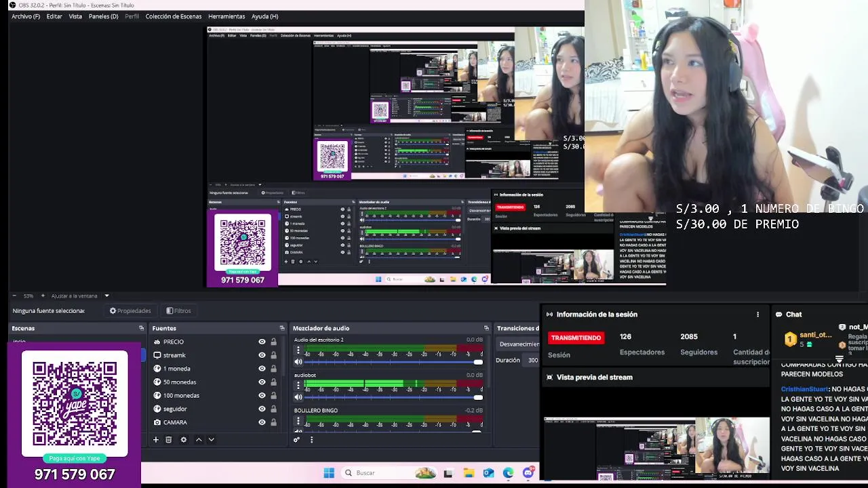Viewport: 868px width, 488px height.
Task: Mute the audiobot channel
Action: 298,397
